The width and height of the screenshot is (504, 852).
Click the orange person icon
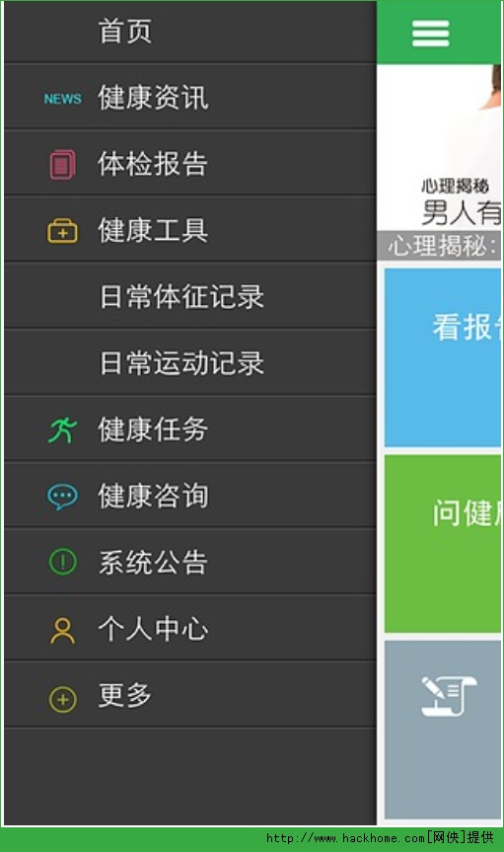click(63, 630)
